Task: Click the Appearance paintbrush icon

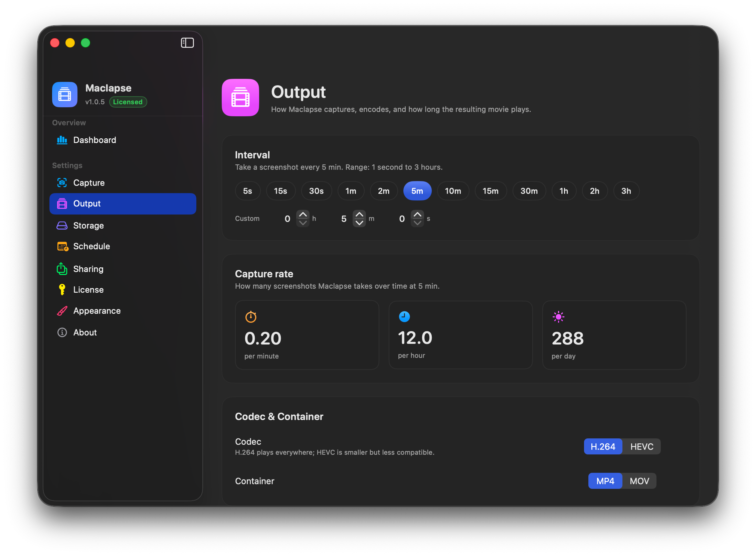Action: [x=62, y=311]
